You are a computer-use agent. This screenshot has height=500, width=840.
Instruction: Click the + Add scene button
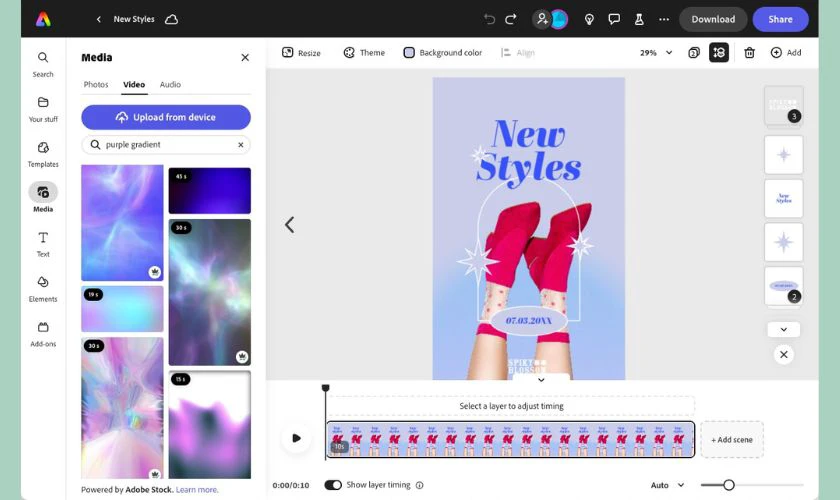tap(732, 439)
